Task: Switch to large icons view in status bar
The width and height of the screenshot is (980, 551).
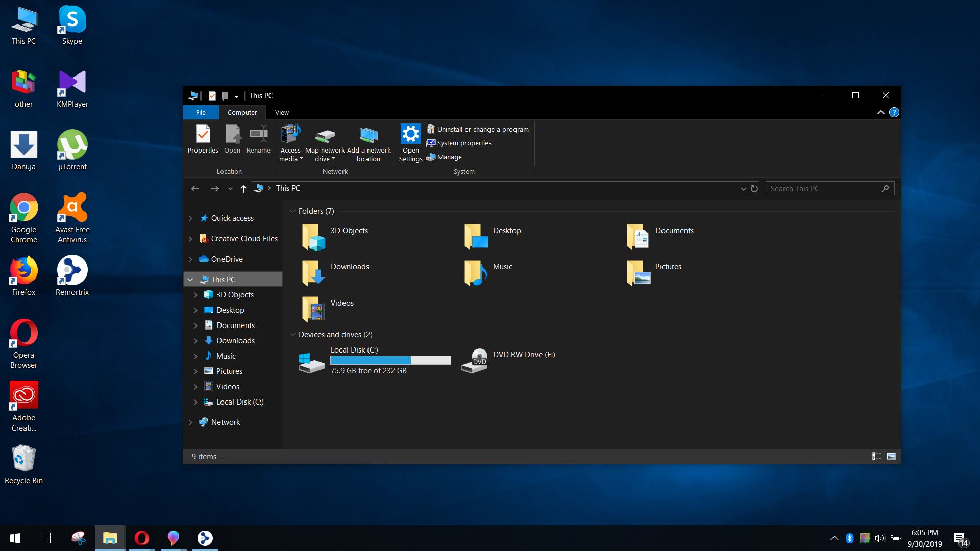Action: coord(891,456)
